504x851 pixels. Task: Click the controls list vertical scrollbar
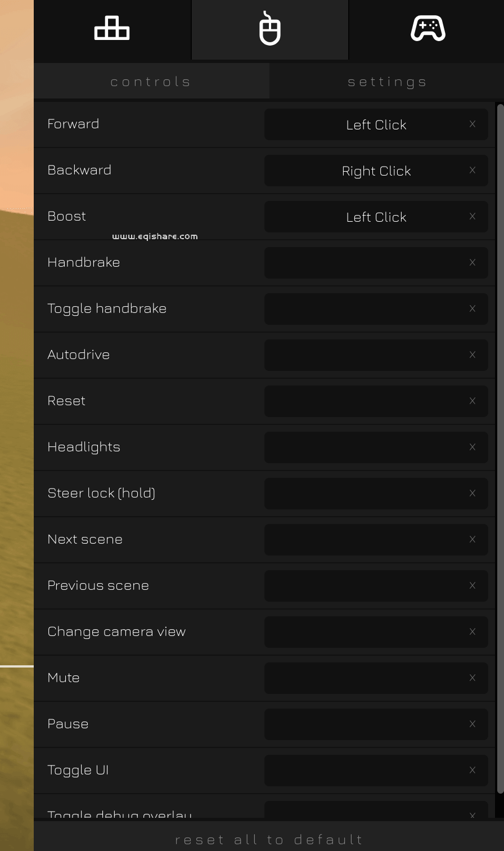point(500,450)
